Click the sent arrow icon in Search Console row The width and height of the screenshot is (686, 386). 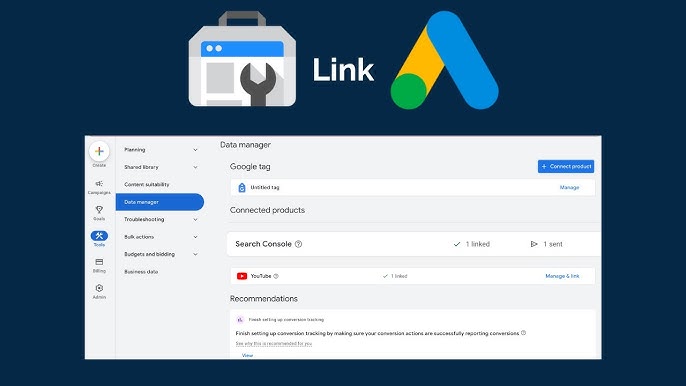[534, 244]
